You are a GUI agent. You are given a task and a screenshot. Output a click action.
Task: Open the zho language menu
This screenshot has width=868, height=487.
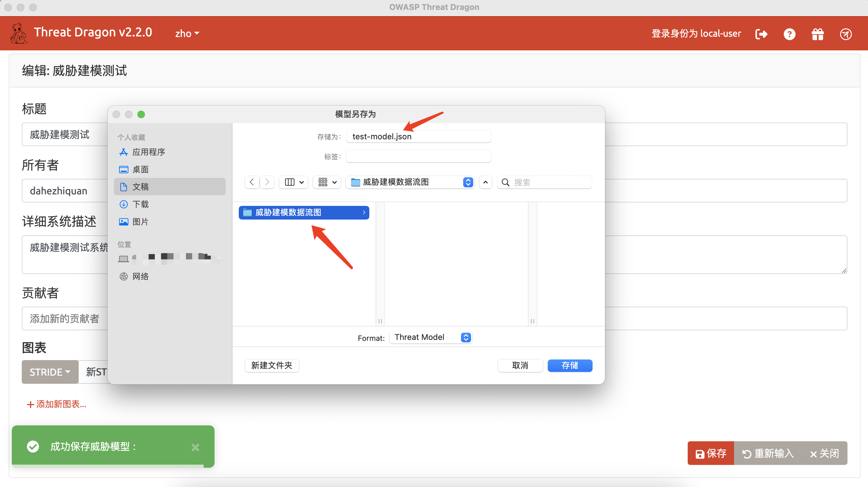tap(187, 33)
